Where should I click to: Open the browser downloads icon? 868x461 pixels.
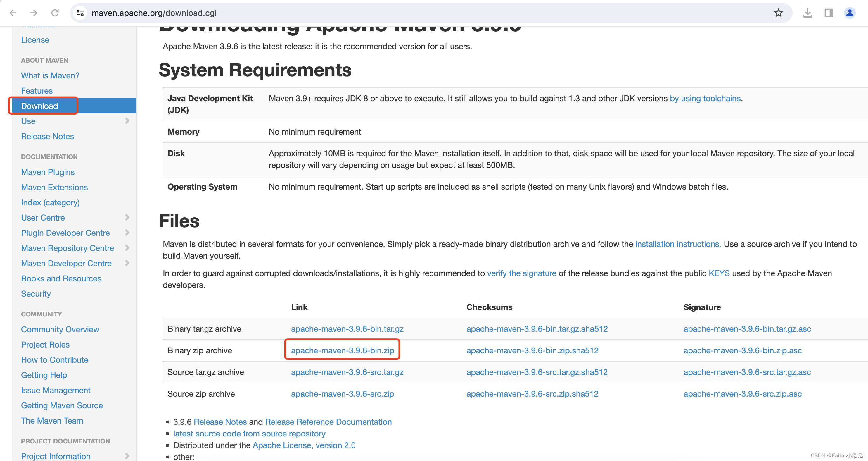pos(808,13)
